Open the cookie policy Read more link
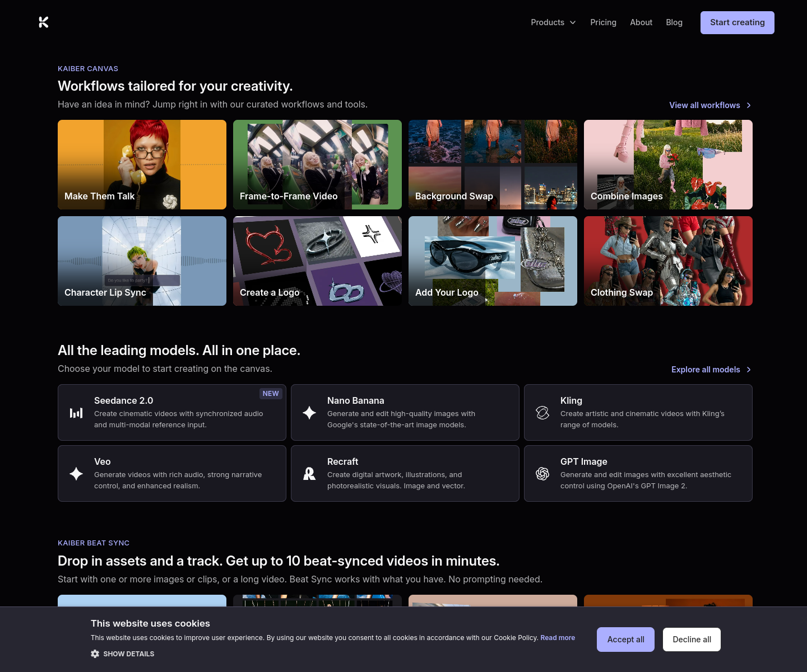 coord(558,638)
